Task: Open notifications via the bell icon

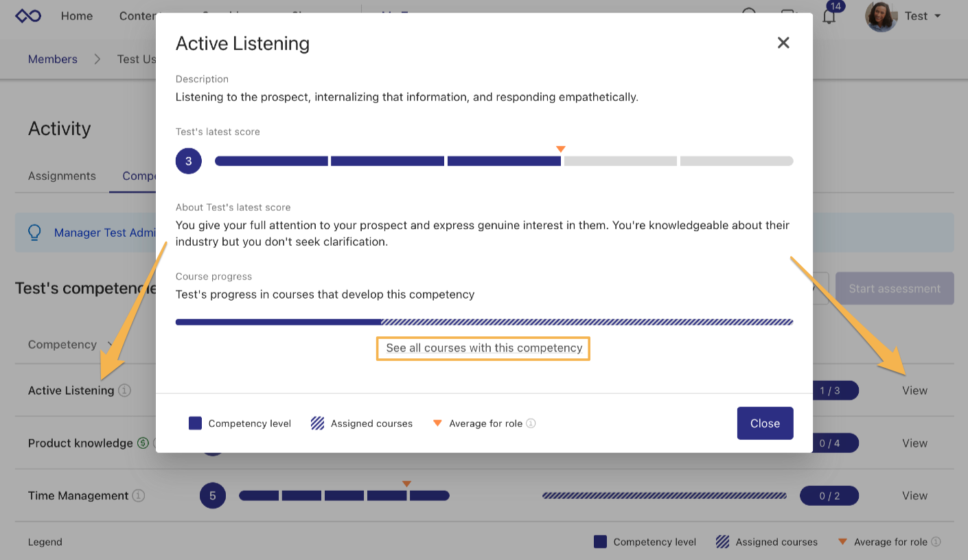Action: [829, 17]
